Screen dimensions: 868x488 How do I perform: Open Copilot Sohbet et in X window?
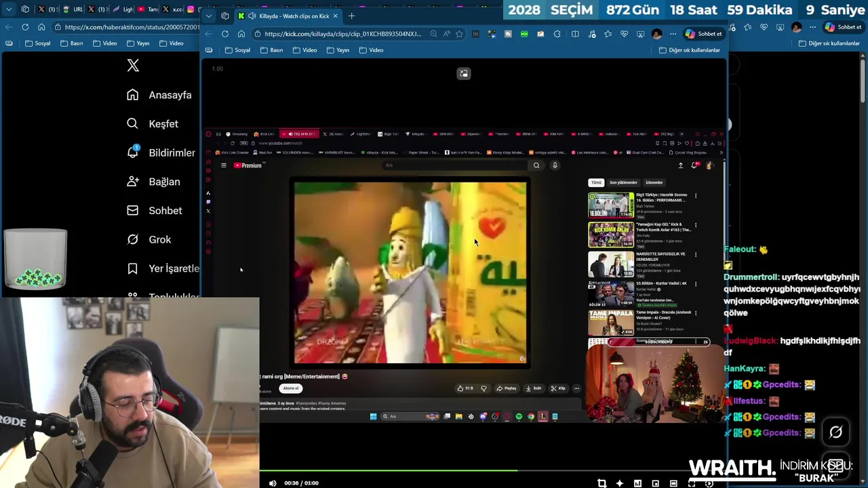point(843,27)
